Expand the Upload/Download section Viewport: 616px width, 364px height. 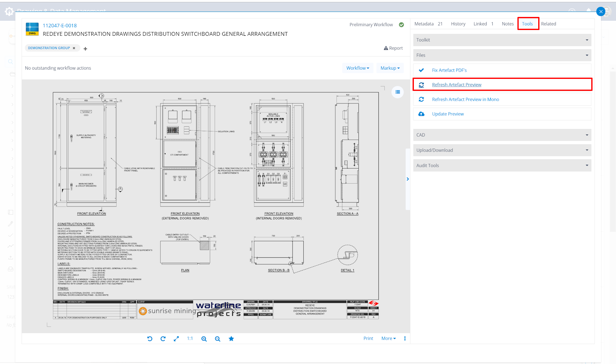502,150
